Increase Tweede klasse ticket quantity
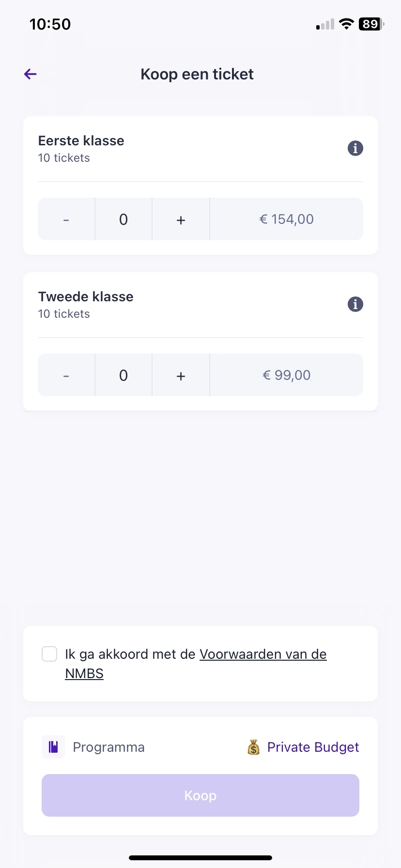The width and height of the screenshot is (401, 868). [x=181, y=375]
